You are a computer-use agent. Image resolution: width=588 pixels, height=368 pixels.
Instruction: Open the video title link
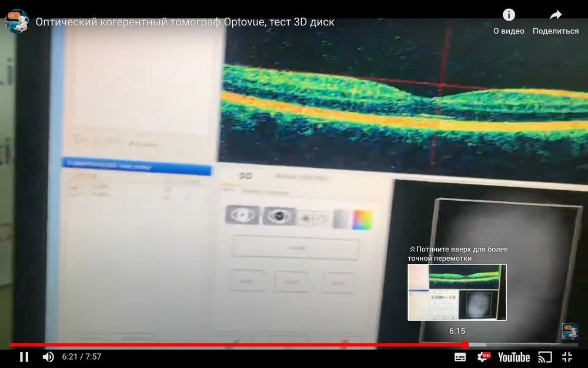185,22
